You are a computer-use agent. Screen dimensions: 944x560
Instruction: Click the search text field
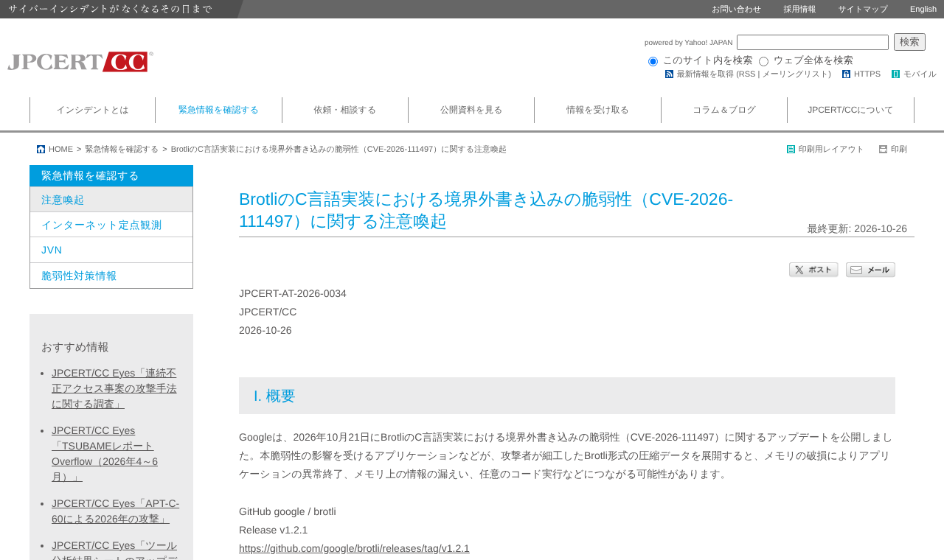pos(813,42)
